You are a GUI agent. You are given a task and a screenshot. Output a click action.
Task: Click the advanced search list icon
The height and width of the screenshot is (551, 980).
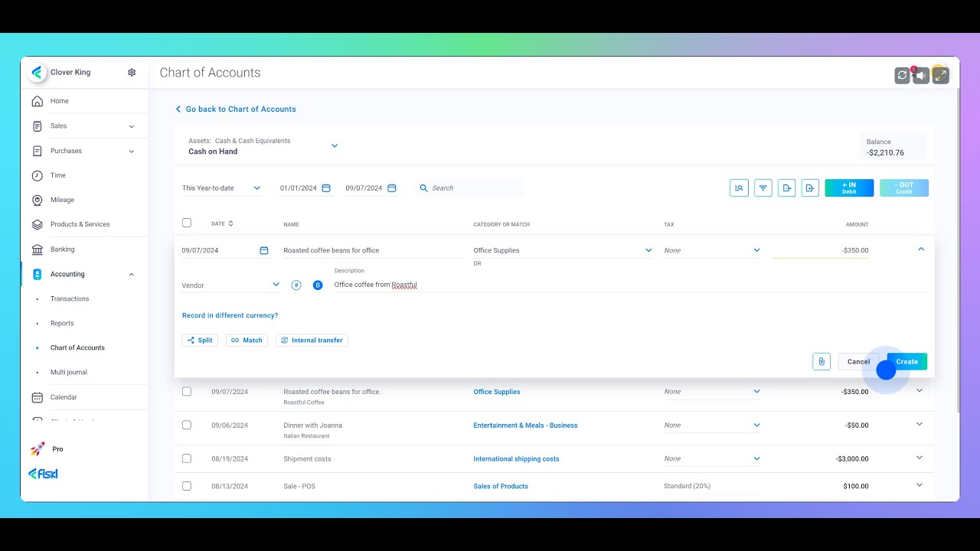click(x=739, y=188)
